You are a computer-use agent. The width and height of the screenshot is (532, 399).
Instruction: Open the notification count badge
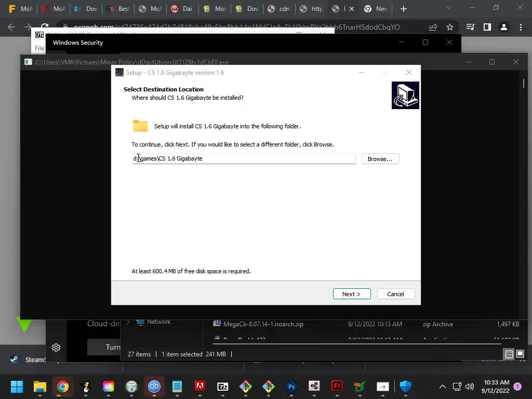517,386
